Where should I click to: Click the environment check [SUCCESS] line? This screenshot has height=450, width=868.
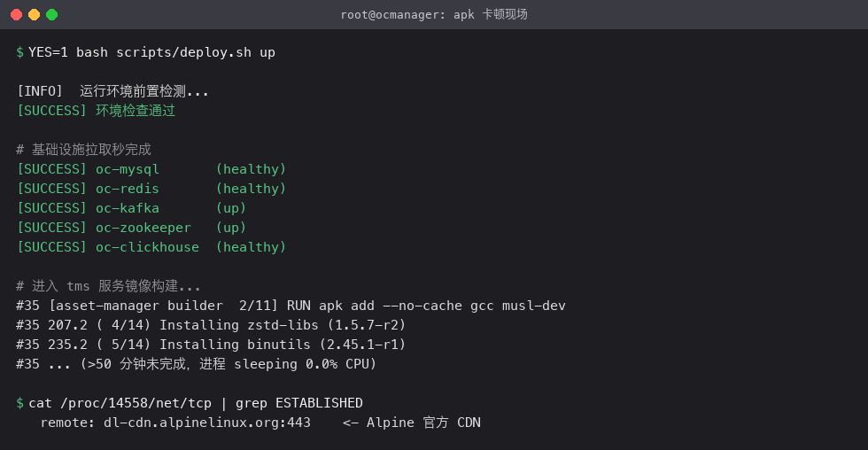(97, 111)
